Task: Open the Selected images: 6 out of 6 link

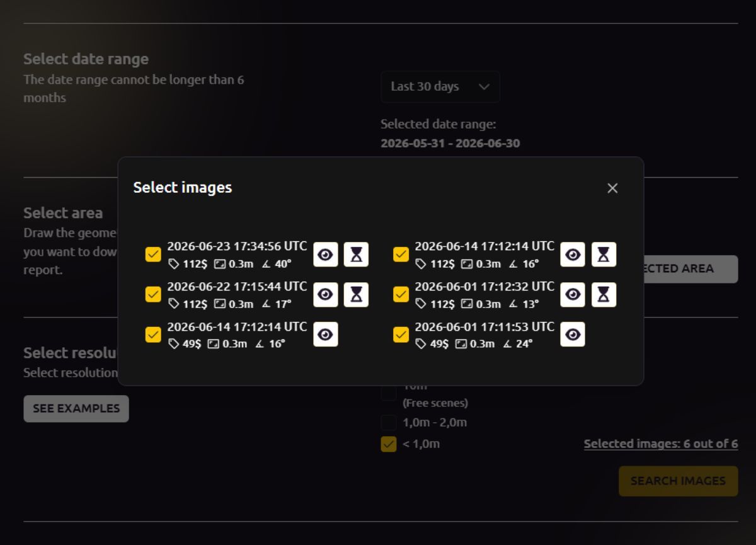Action: click(661, 444)
